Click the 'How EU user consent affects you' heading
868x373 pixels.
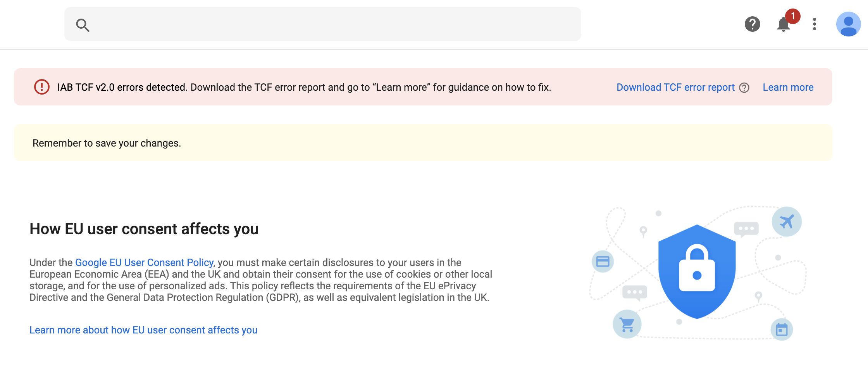click(x=144, y=229)
